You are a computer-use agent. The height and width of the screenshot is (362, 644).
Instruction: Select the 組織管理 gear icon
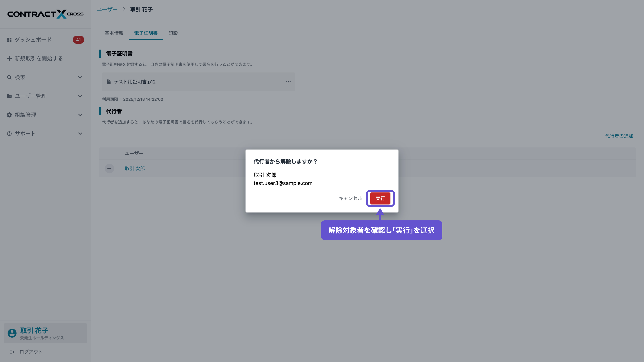(9, 115)
